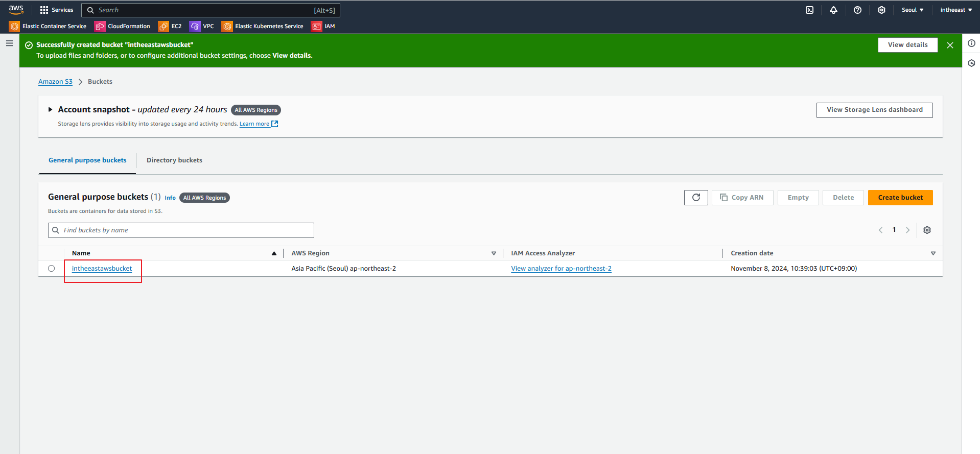Focus the top AWS search box
Image resolution: width=980 pixels, height=454 pixels.
(211, 10)
